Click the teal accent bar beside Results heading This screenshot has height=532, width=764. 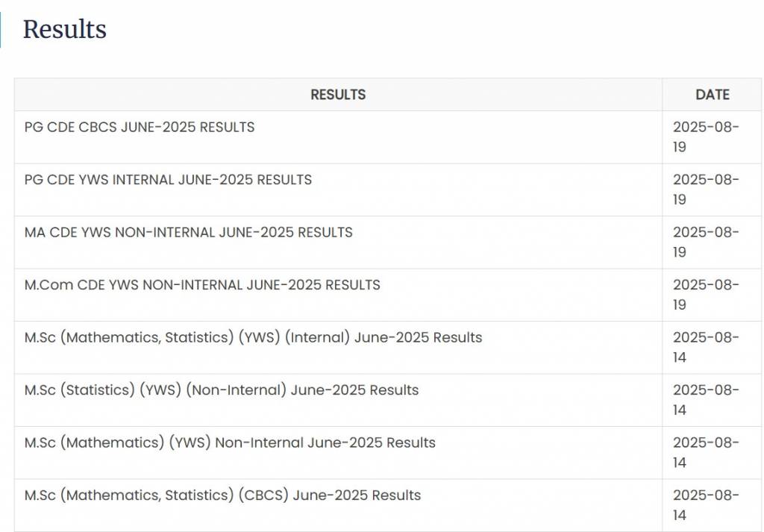[1, 30]
